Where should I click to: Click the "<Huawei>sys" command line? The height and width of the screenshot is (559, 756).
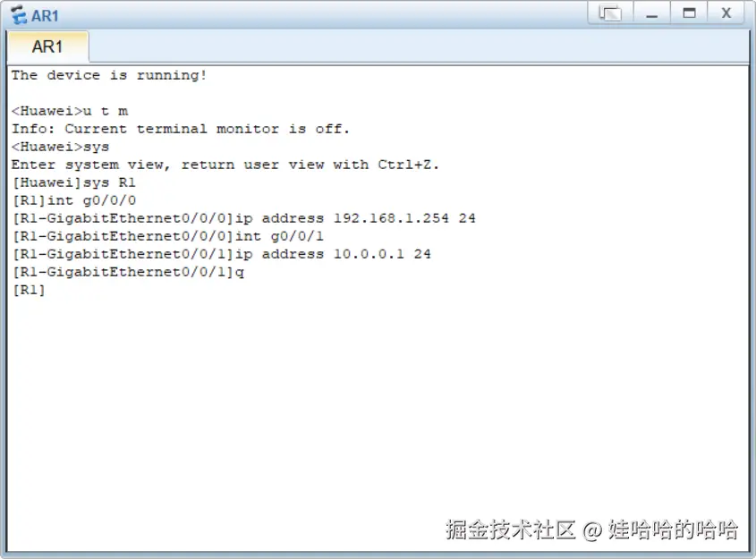click(x=61, y=147)
